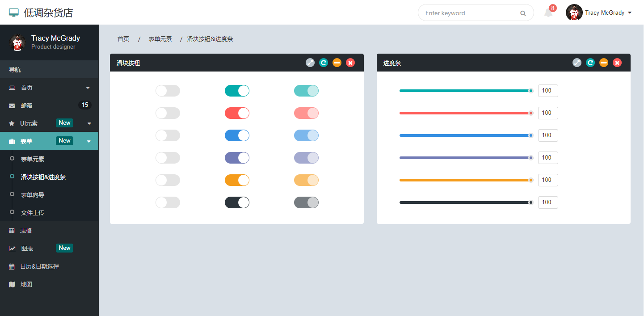Click the calendar icon next to 日历&日期选择
The height and width of the screenshot is (316, 644).
click(x=12, y=266)
